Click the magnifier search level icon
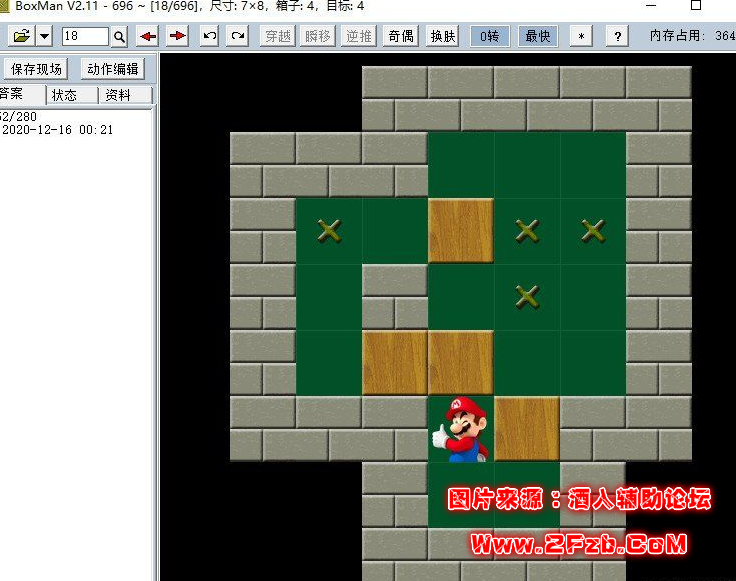Viewport: 736px width, 581px height. point(119,37)
